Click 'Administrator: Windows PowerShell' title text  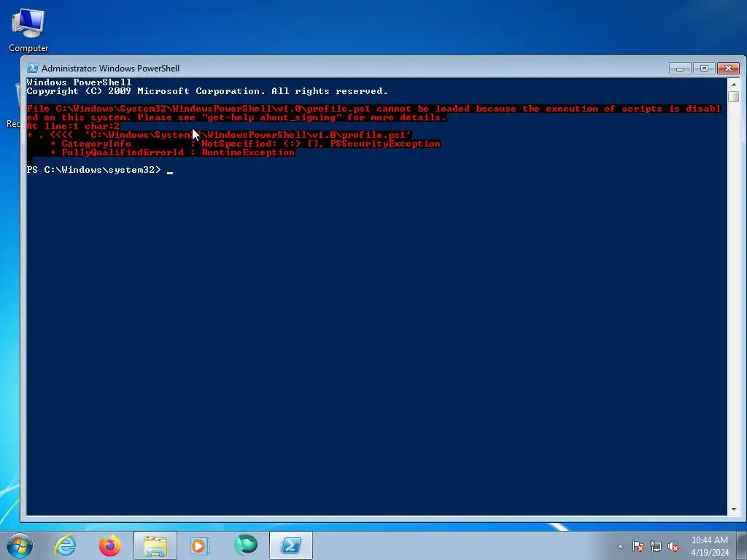coord(111,68)
